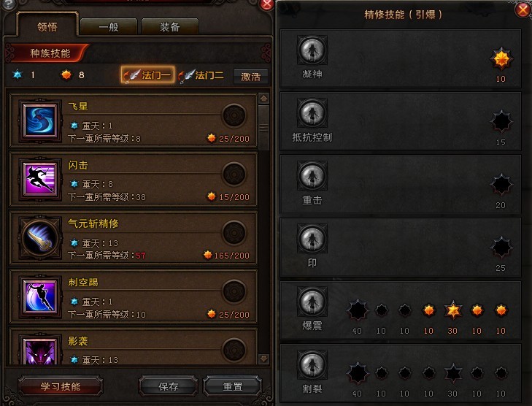Click the 凝神 refinement skill icon

tap(312, 50)
